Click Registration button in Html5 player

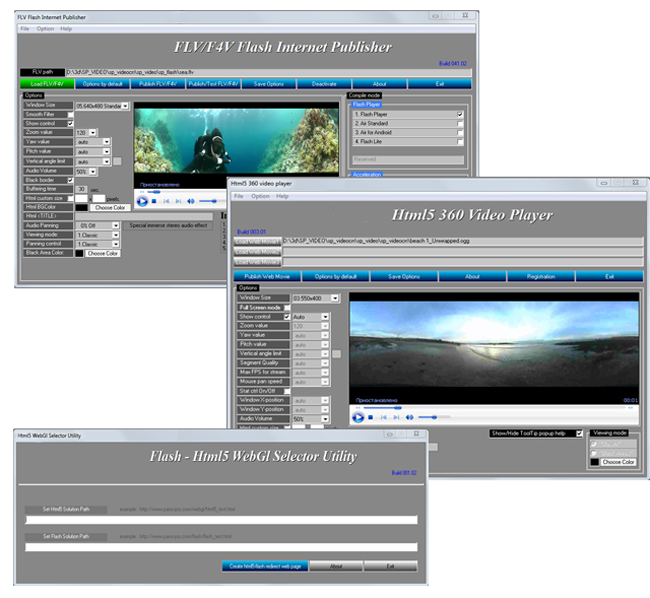[541, 276]
